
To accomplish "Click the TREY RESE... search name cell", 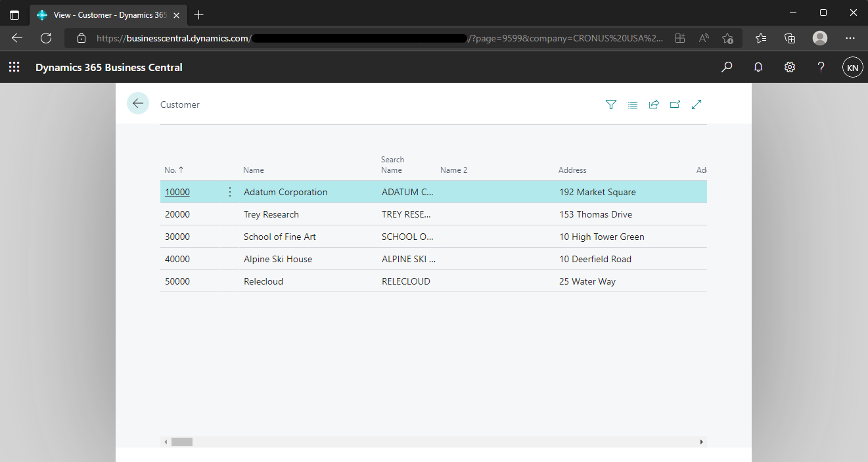I will coord(407,214).
